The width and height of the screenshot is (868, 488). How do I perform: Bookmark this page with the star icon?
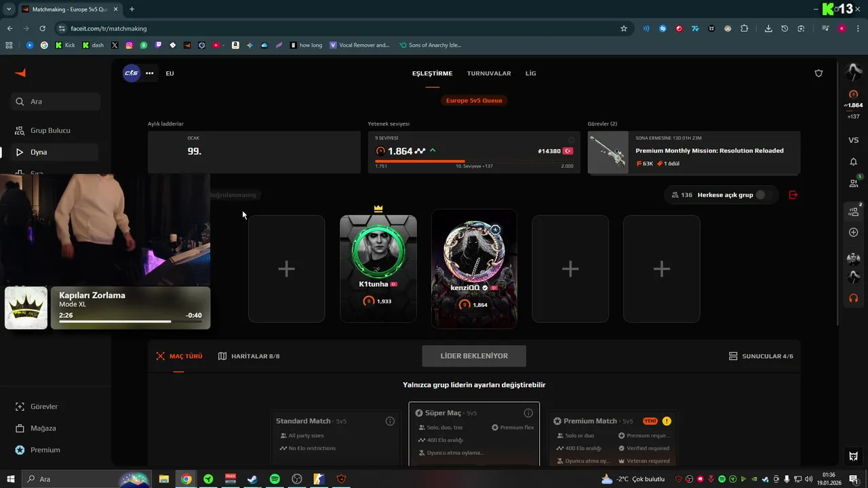tap(624, 28)
